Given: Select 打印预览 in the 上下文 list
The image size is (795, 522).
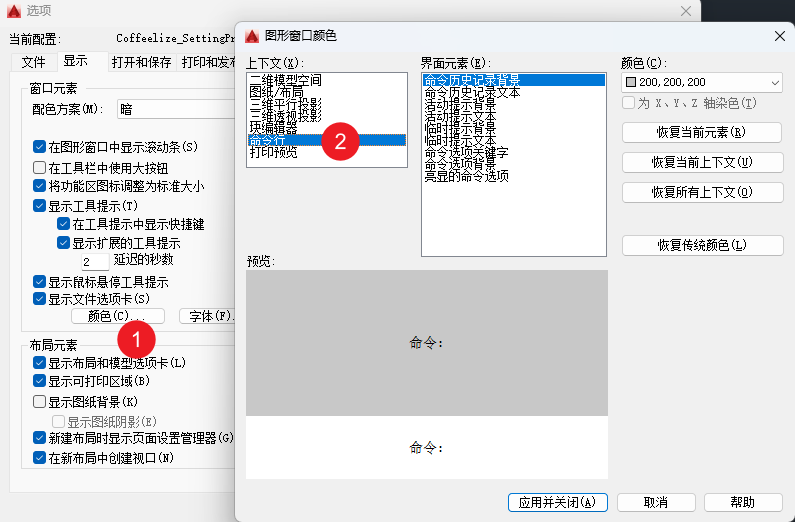Looking at the screenshot, I should click(273, 152).
